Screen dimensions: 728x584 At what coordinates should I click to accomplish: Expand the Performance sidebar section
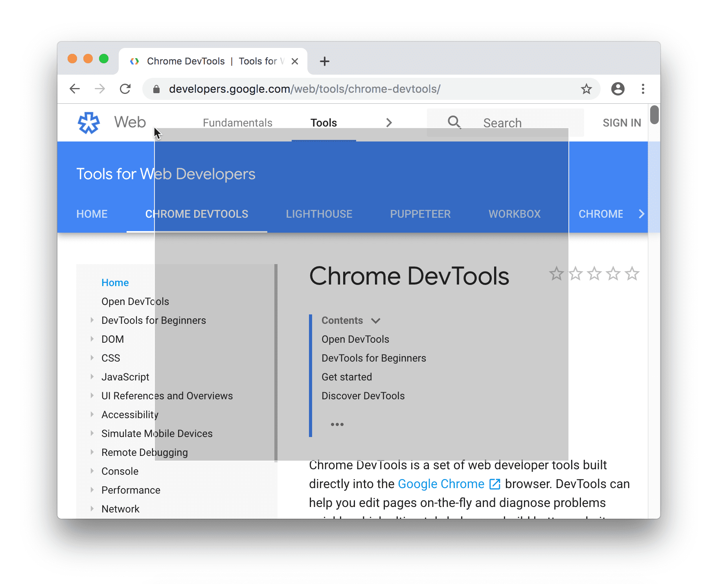92,490
